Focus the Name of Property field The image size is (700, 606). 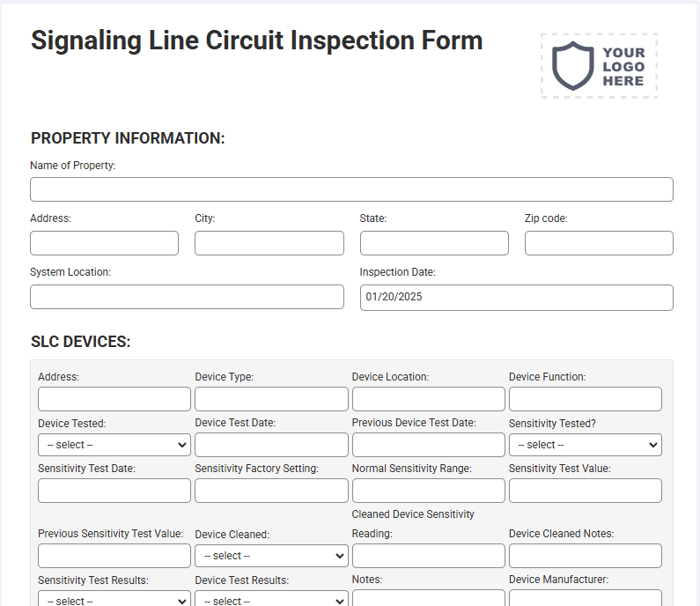tap(351, 189)
